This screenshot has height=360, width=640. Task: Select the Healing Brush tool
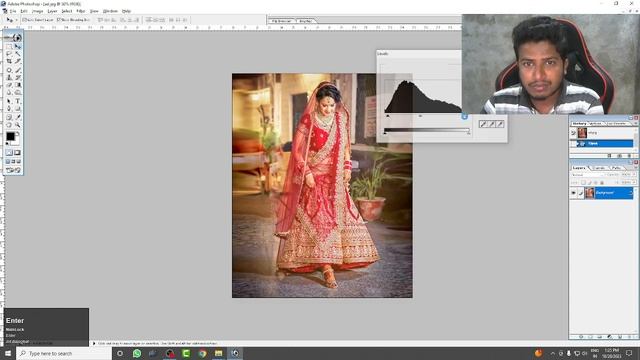pyautogui.click(x=9, y=70)
